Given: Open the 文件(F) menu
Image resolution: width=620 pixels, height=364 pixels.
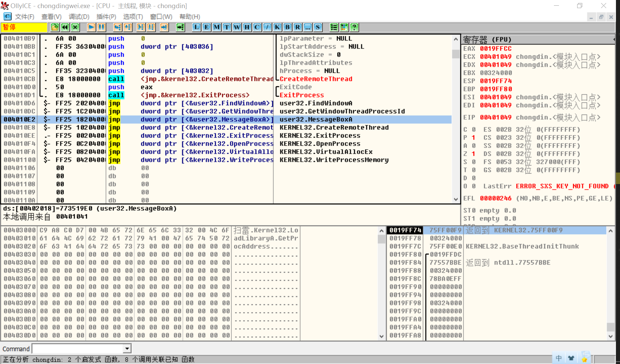Looking at the screenshot, I should pos(25,17).
